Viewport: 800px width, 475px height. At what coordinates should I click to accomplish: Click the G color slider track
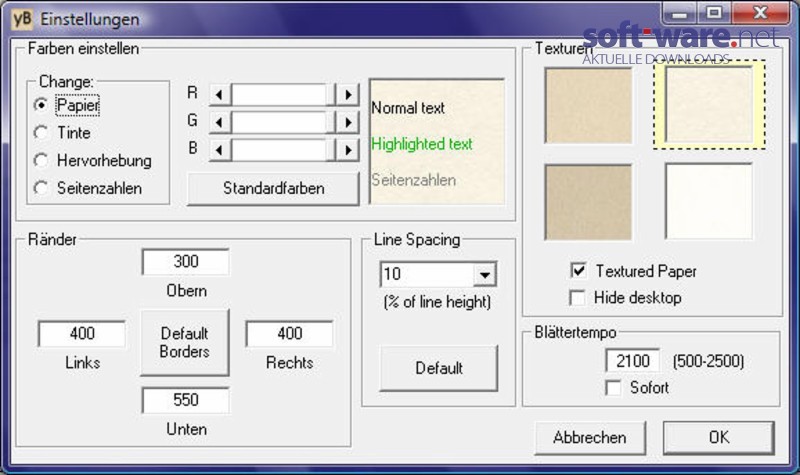tap(284, 122)
